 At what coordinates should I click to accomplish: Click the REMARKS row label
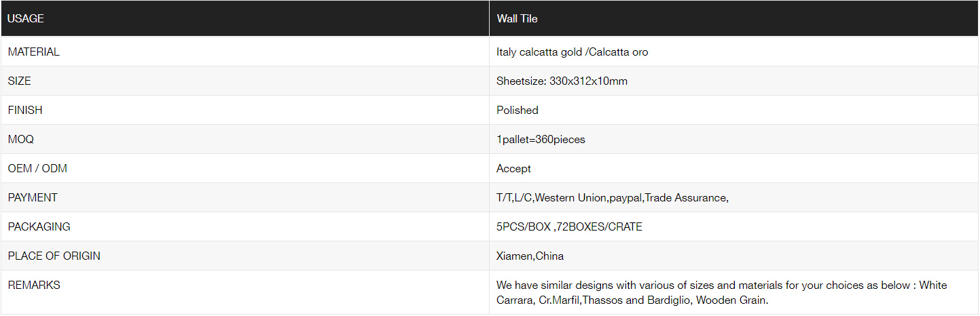(34, 285)
